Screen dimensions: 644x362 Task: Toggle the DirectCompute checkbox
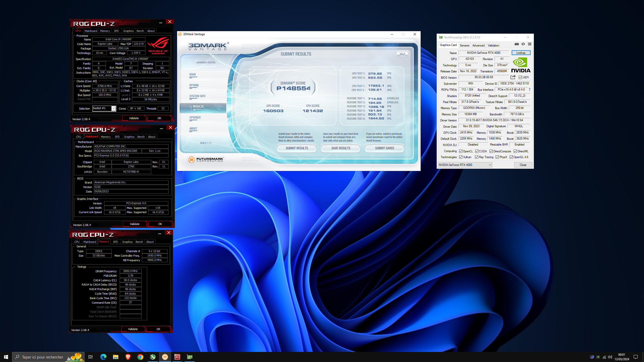click(491, 151)
